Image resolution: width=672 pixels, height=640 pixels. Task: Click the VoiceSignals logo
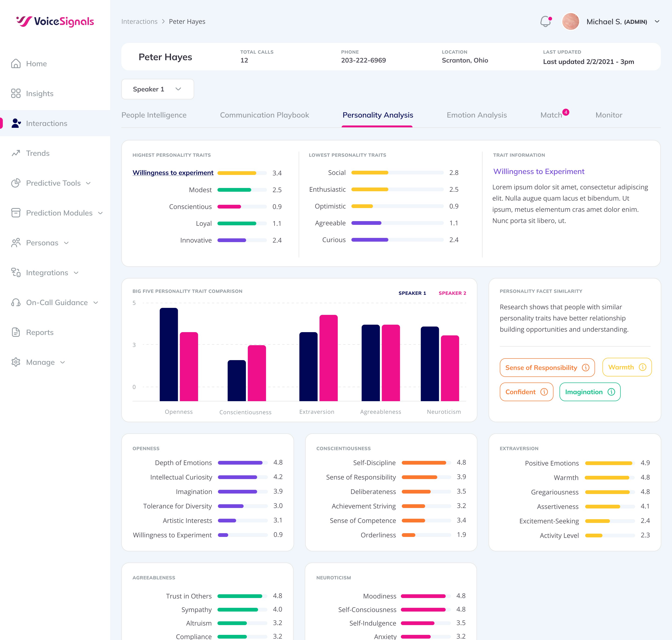click(55, 21)
